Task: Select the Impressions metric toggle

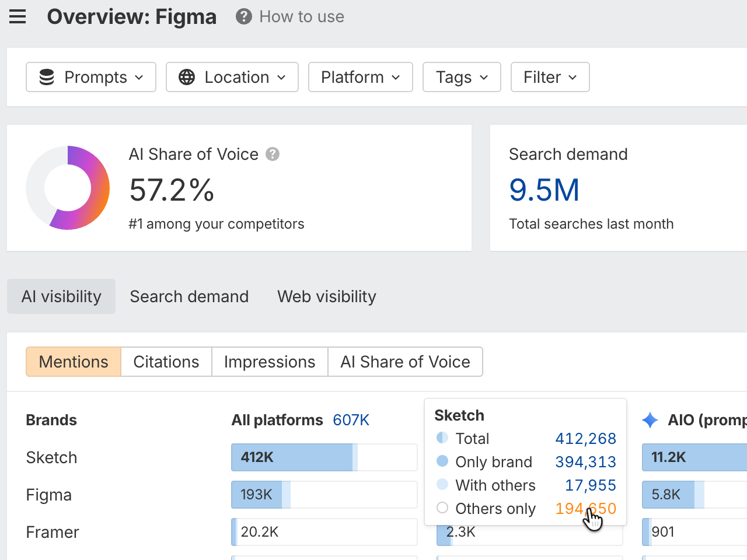Action: [x=270, y=362]
